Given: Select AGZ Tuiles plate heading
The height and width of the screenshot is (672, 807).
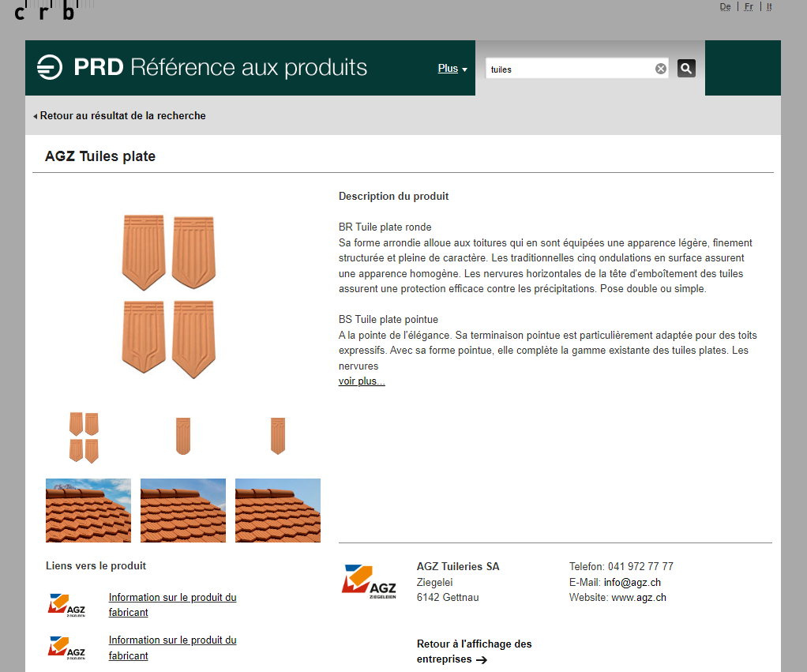Looking at the screenshot, I should pos(99,156).
